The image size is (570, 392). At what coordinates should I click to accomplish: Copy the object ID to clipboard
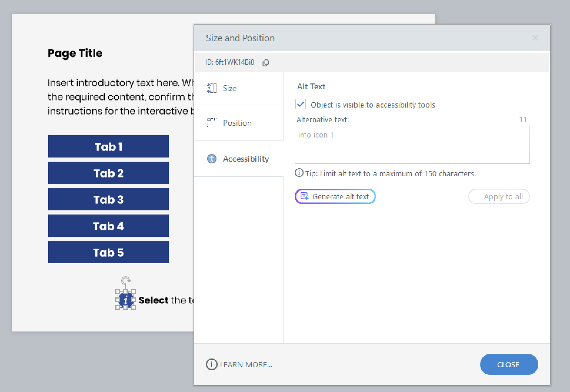[266, 63]
